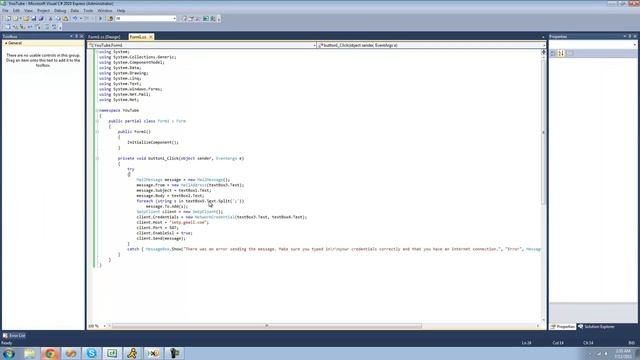Click the 'client.Send(message);' code line

(161, 238)
